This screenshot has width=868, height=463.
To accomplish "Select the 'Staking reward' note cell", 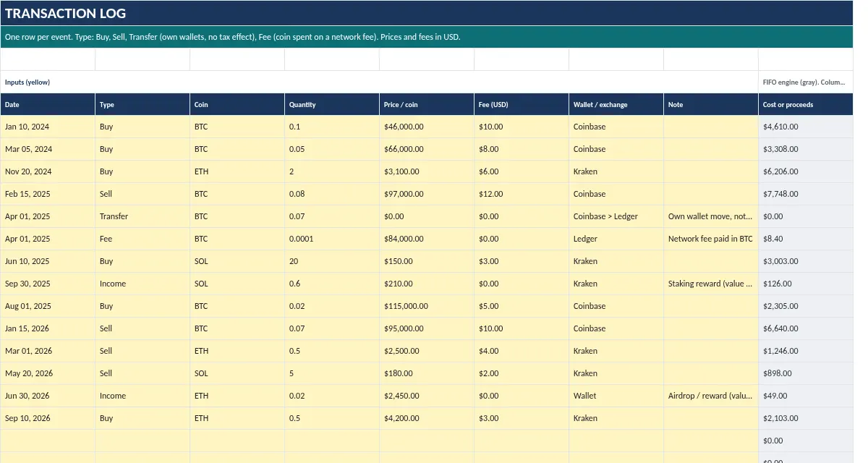I will (711, 284).
